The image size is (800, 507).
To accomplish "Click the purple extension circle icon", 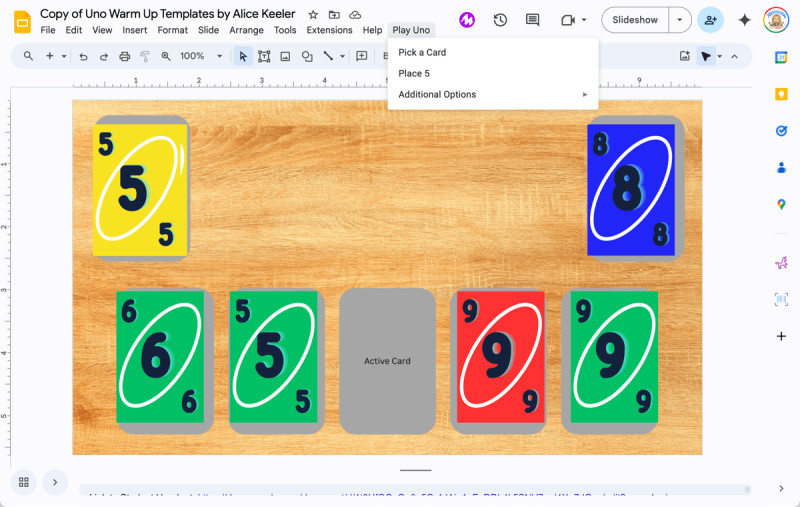I will (467, 20).
